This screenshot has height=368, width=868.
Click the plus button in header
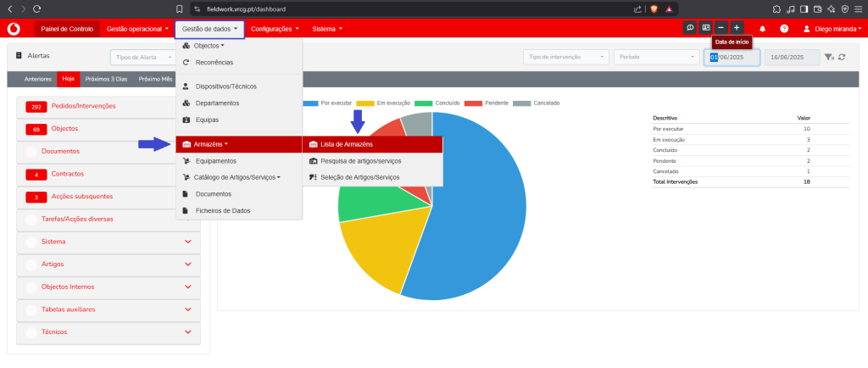point(737,28)
